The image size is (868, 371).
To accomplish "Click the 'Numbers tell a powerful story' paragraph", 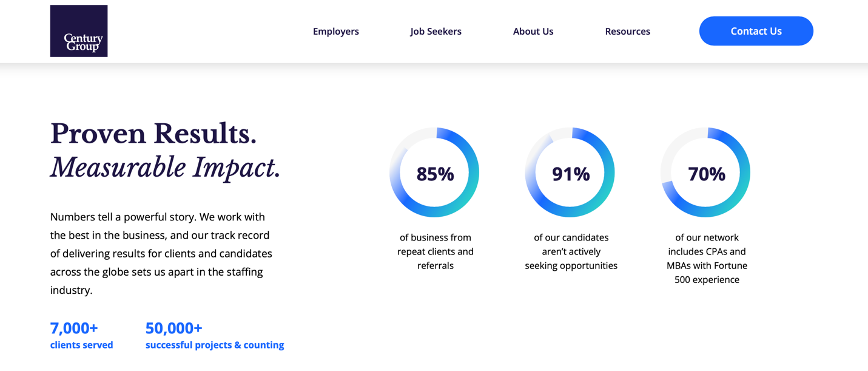I will tap(161, 253).
